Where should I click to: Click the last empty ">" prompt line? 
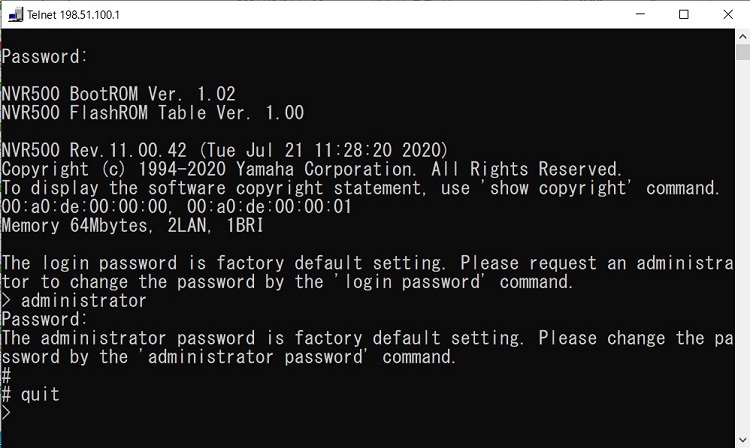pyautogui.click(x=6, y=414)
